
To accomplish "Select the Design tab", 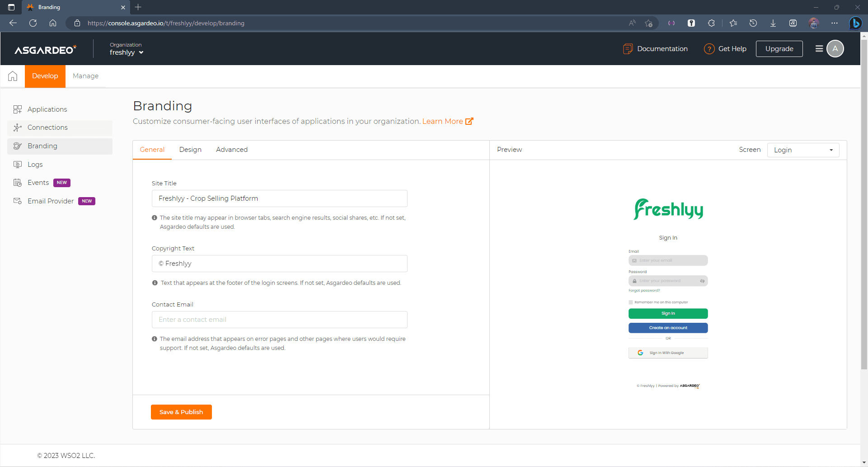I will coord(190,150).
